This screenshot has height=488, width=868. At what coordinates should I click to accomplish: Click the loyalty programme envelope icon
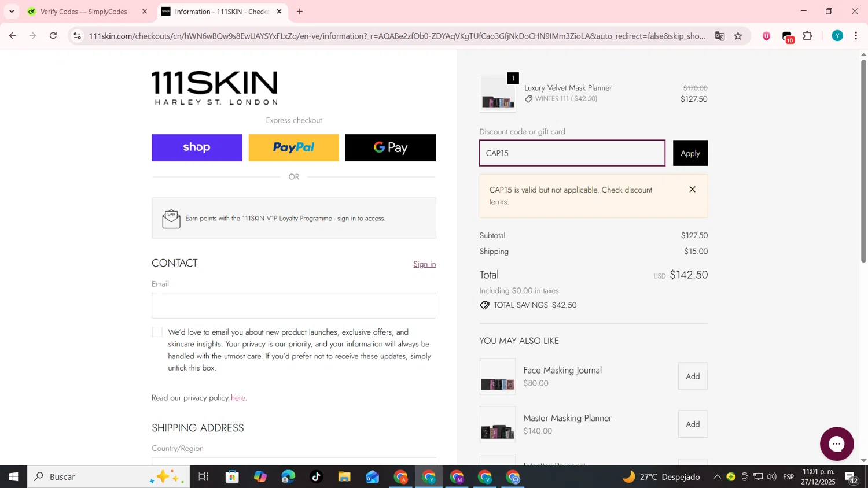171,219
